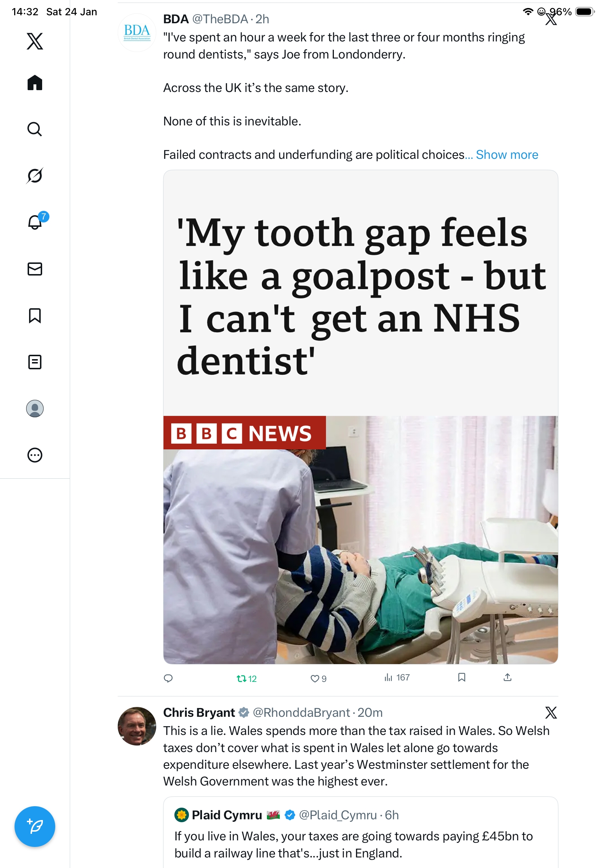
Task: Open the profile avatar in sidebar
Action: tap(35, 408)
